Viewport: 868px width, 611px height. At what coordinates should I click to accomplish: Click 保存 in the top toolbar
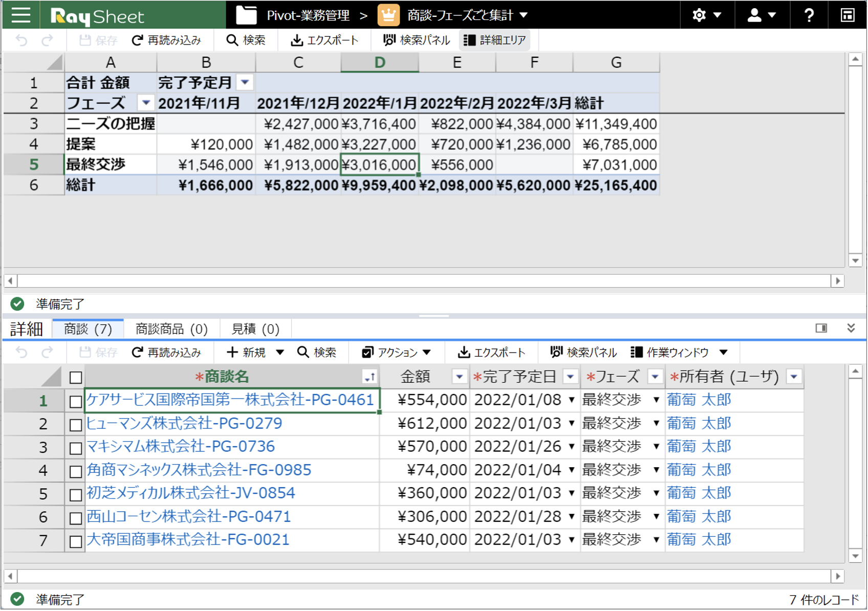(x=98, y=40)
